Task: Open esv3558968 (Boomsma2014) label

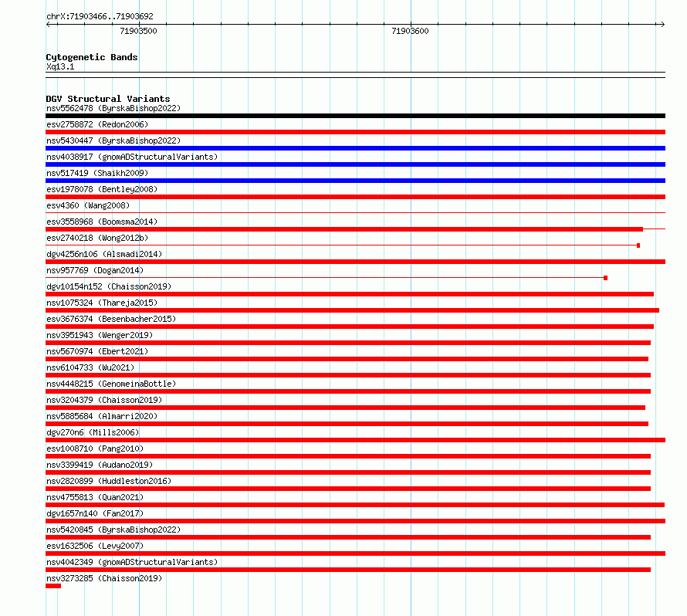Action: click(x=102, y=222)
